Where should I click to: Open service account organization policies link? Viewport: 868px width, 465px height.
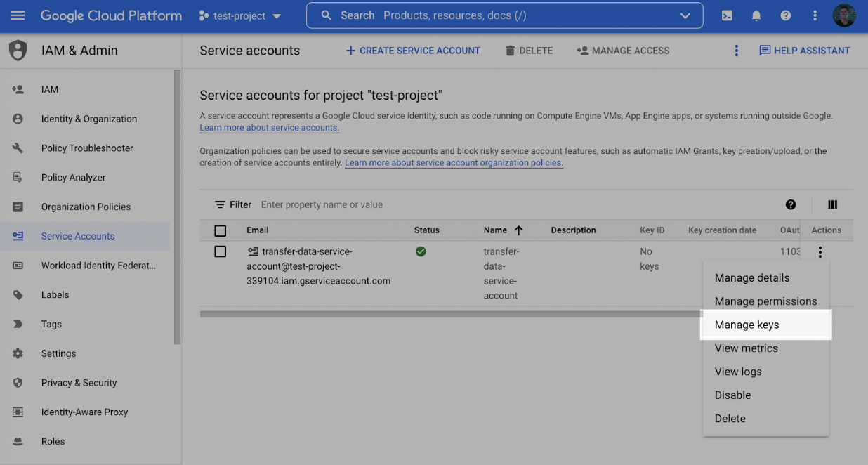pyautogui.click(x=454, y=163)
